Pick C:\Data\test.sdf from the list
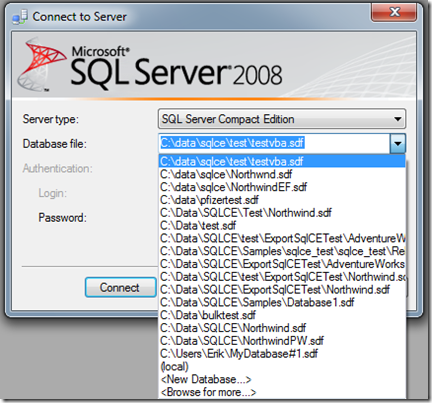Image resolution: width=432 pixels, height=403 pixels. (x=282, y=226)
